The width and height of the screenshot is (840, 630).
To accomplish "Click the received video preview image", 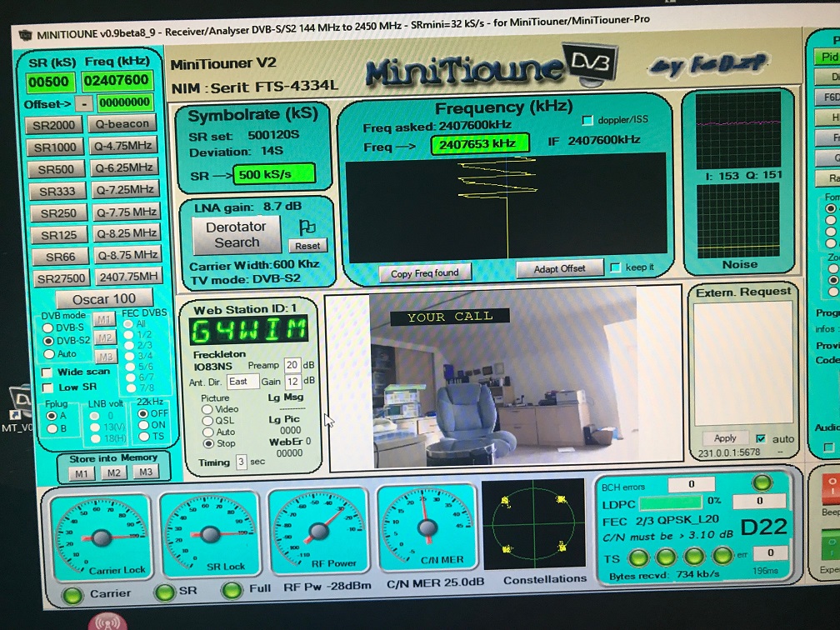I will [502, 377].
